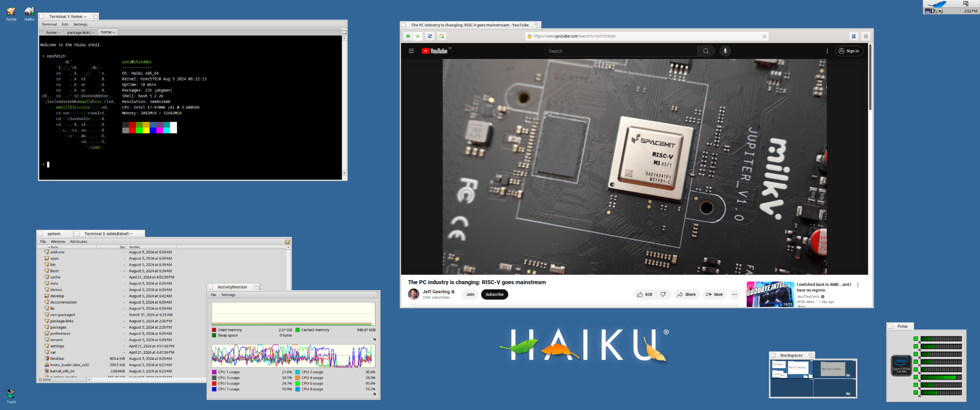Screen dimensions: 980x410
Task: Click the magenta CPU 1 usage swatch
Action: click(x=214, y=372)
